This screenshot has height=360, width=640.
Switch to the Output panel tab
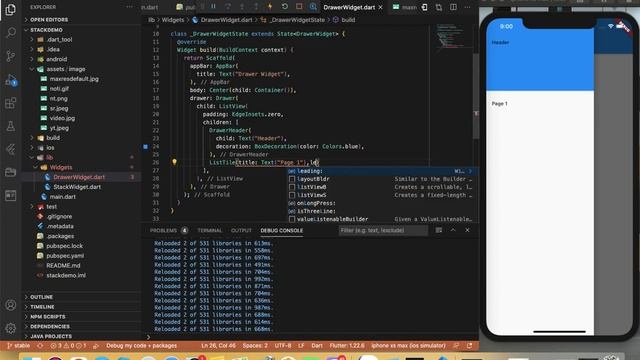[x=241, y=230]
